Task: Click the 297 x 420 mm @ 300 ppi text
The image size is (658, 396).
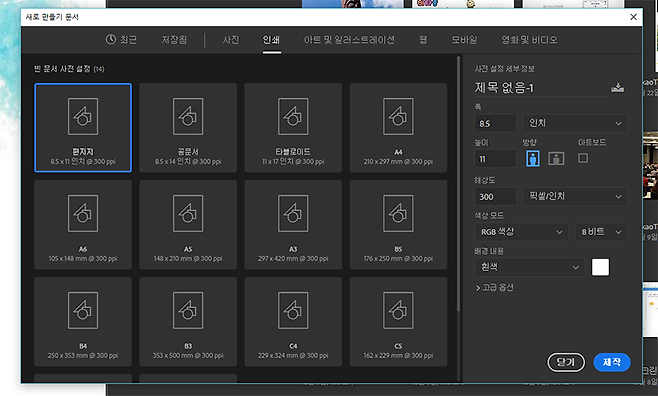Action: (293, 258)
